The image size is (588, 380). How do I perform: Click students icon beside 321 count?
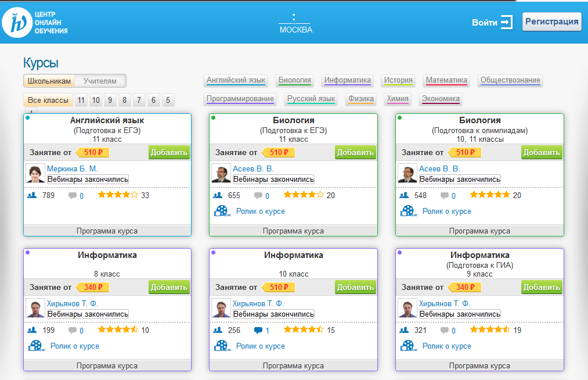404,330
